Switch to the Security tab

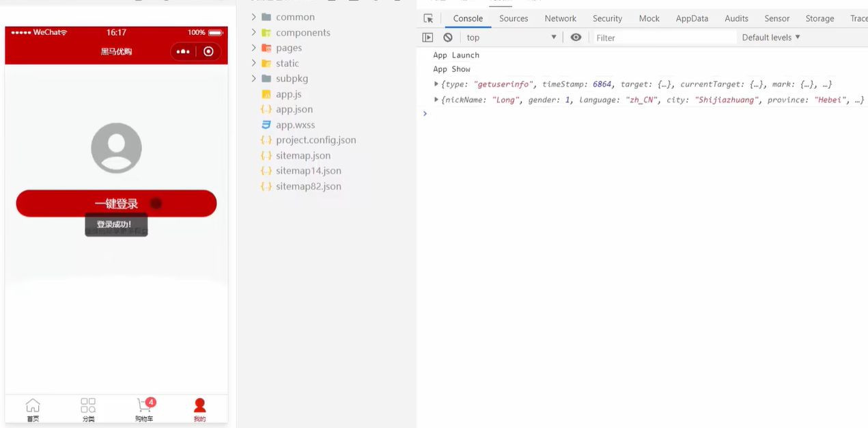point(607,18)
